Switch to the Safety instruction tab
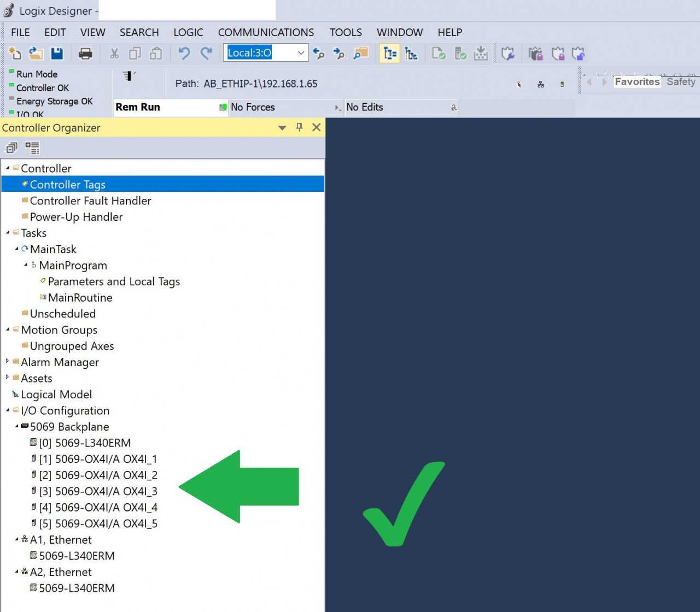 click(681, 82)
